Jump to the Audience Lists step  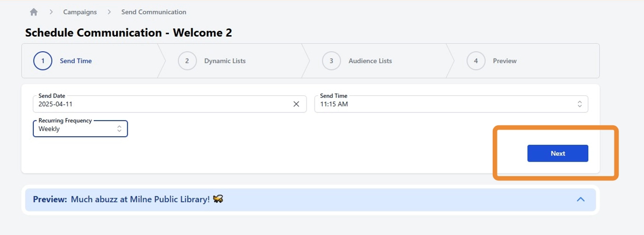370,61
